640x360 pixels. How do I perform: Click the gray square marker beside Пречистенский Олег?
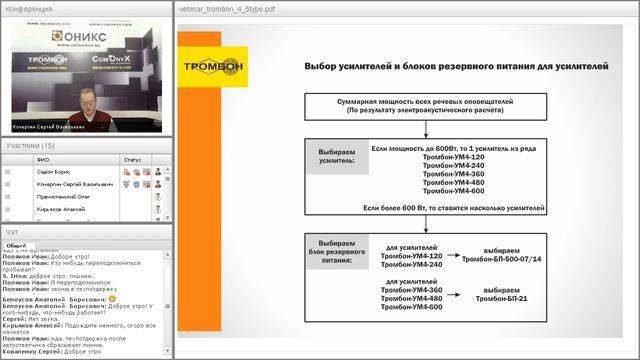7,197
